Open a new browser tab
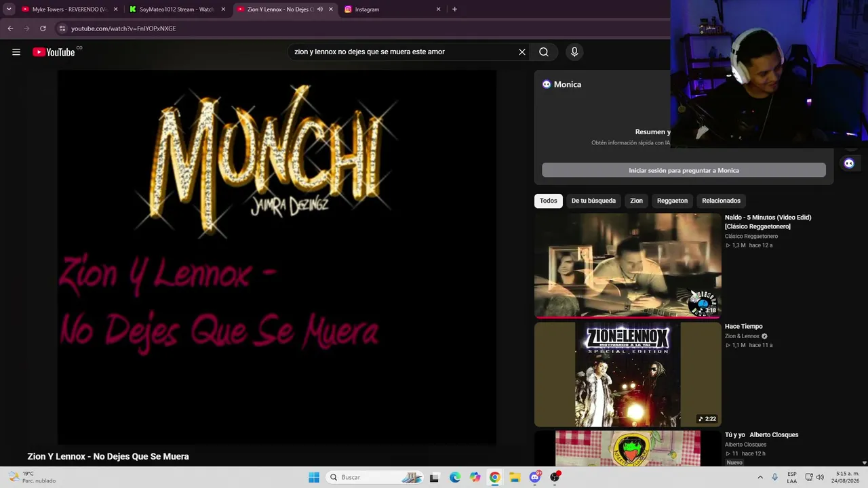Image resolution: width=868 pixels, height=488 pixels. point(454,9)
